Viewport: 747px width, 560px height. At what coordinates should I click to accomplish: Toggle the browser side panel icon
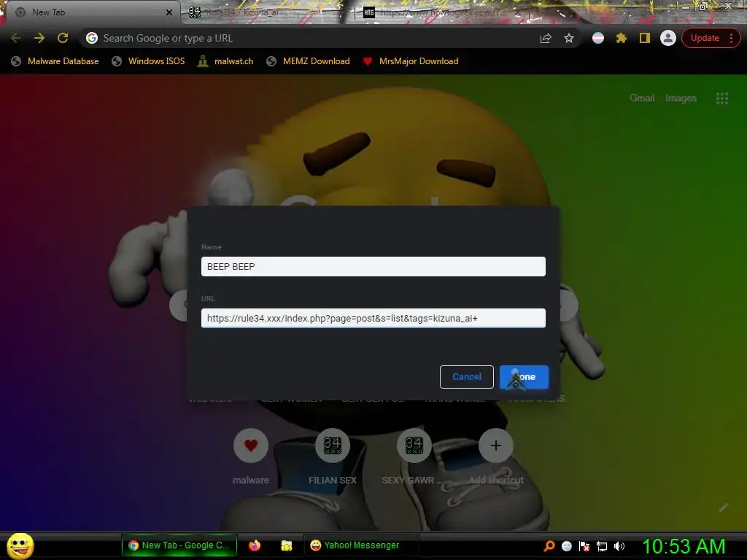(645, 38)
